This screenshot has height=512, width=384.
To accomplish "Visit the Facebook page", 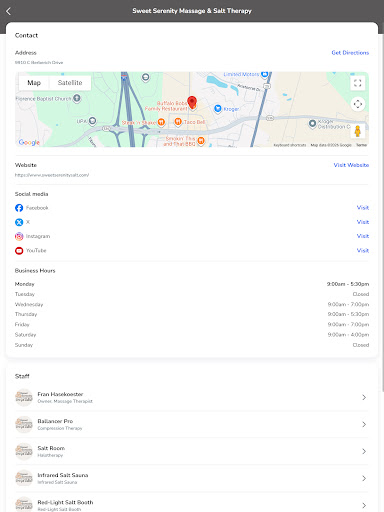I will click(363, 208).
